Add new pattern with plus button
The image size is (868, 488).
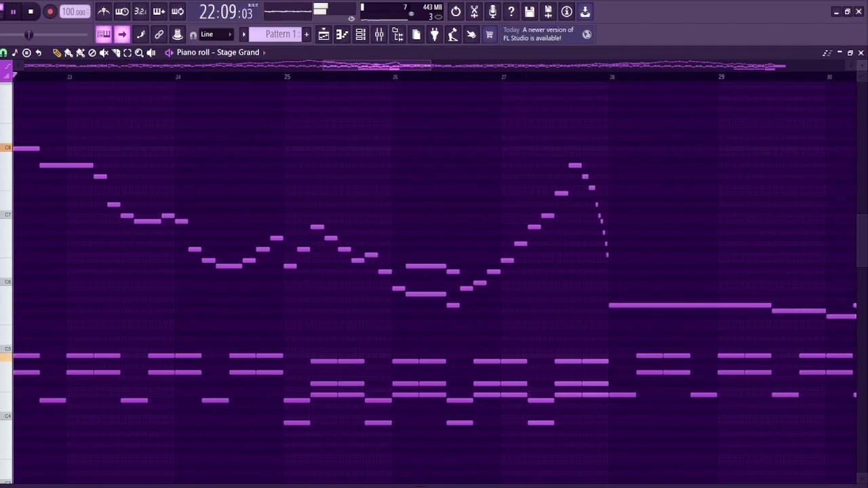coord(307,35)
